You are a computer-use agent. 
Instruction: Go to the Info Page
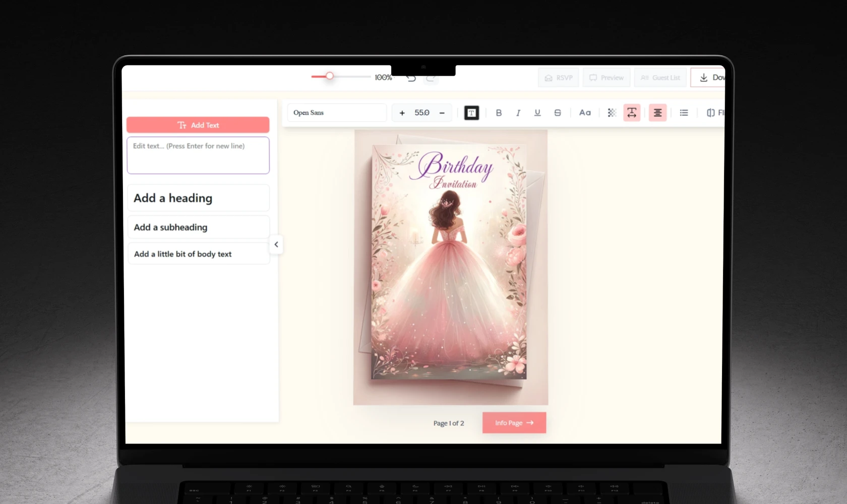pyautogui.click(x=514, y=423)
